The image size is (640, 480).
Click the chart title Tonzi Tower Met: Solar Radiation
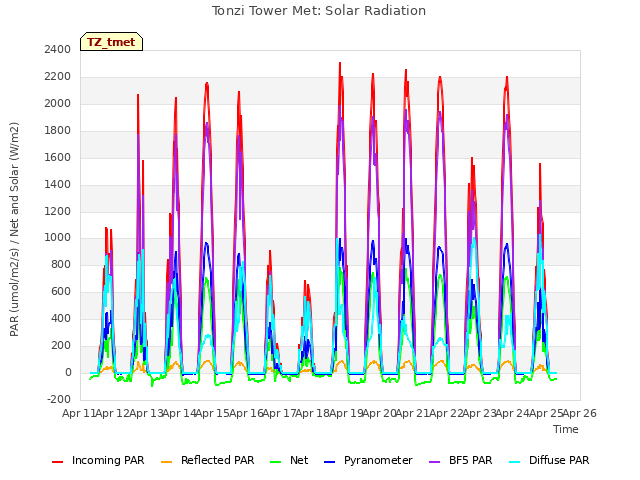click(319, 11)
